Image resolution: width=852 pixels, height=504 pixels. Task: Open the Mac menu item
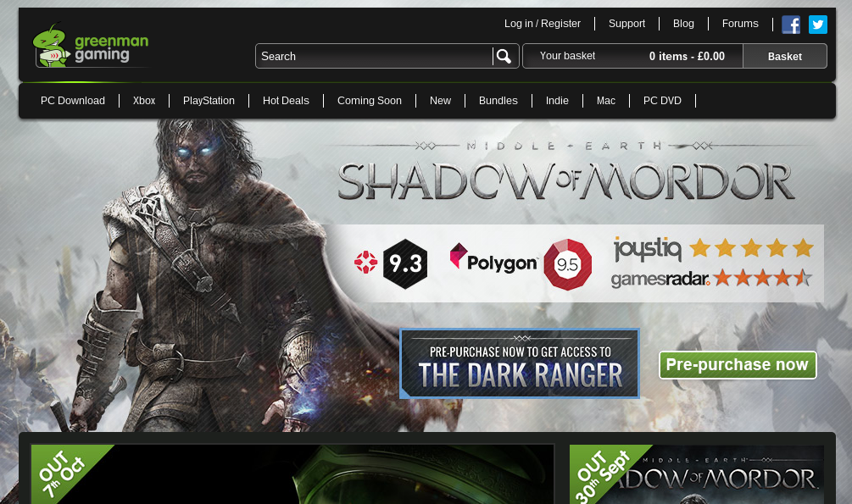606,101
